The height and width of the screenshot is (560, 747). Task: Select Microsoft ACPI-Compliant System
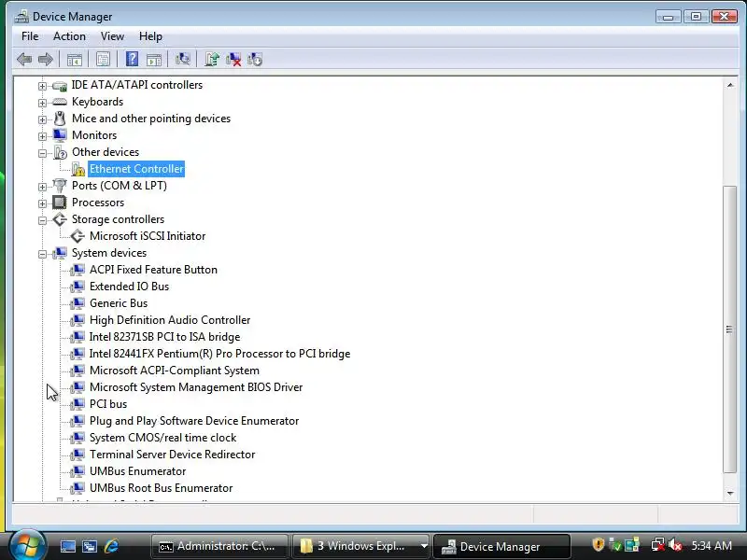pyautogui.click(x=175, y=371)
